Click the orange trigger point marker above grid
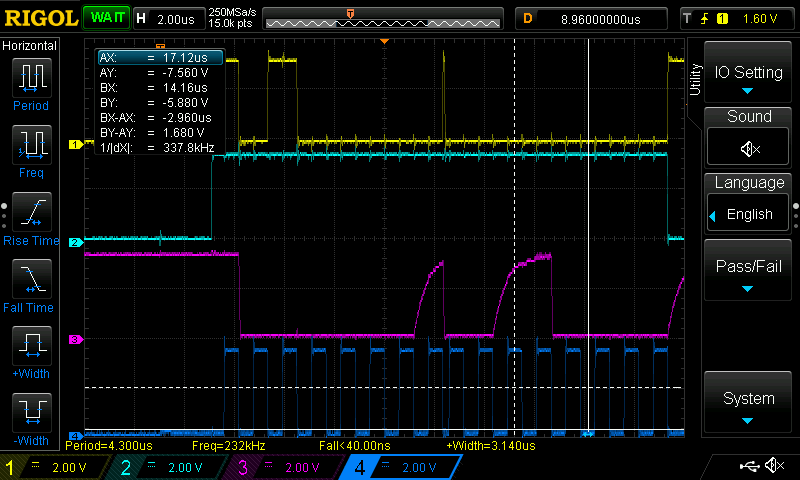 385,41
